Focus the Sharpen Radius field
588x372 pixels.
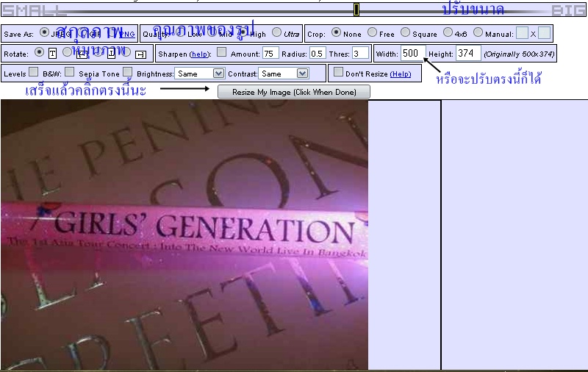click(x=318, y=54)
